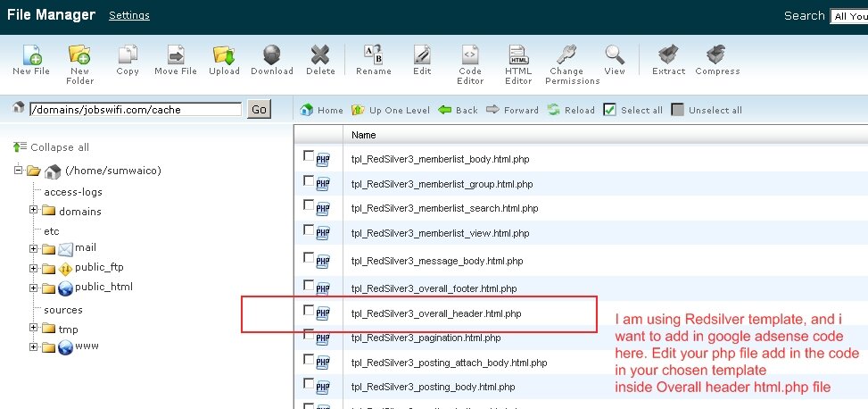Open the Edit pencil toolbar icon

(422, 54)
